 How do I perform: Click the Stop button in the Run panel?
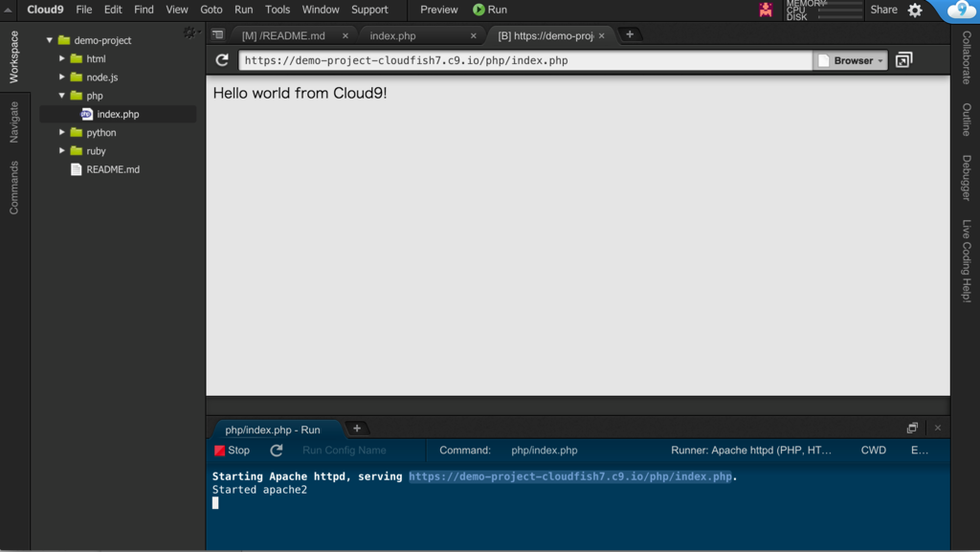click(x=233, y=450)
